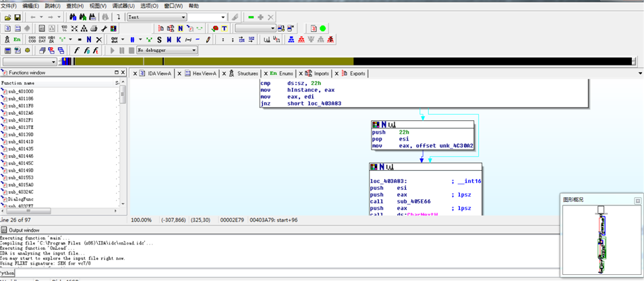Click the bold S icon
Image resolution: width=644 pixels, height=281 pixels.
point(159,39)
